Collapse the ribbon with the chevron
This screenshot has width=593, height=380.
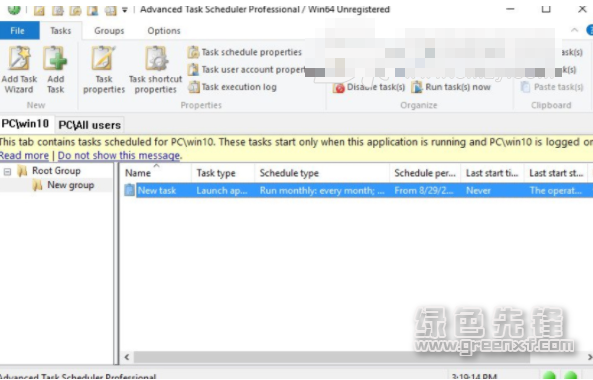click(574, 30)
